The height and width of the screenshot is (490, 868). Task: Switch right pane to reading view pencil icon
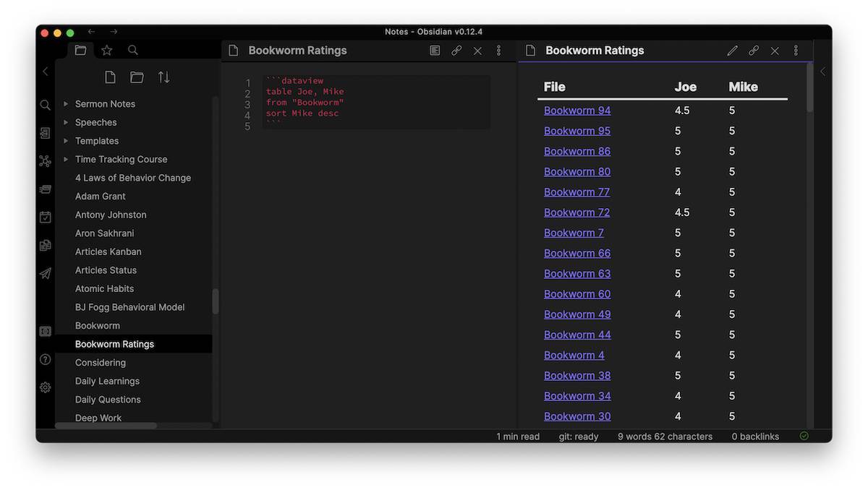pos(732,51)
